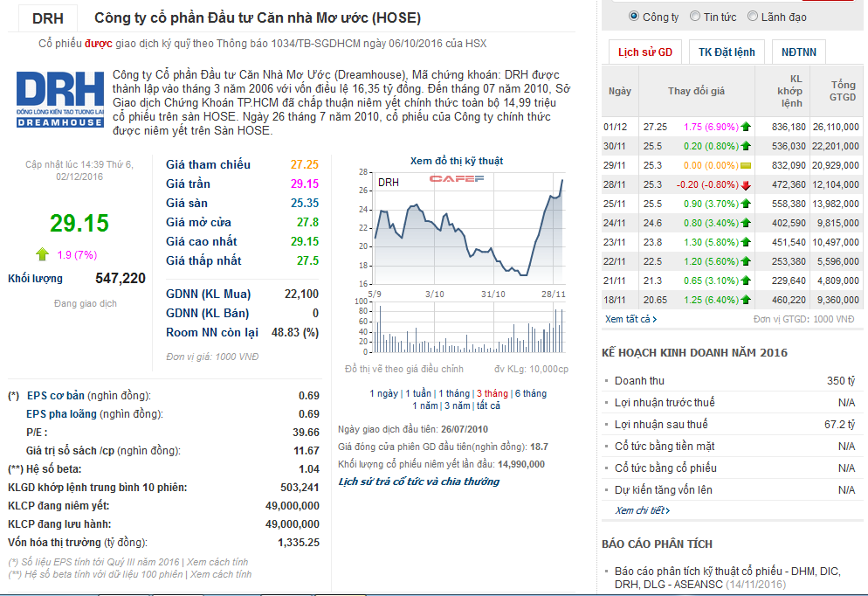868x596 pixels.
Task: Select the Lãnh đạo radio option
Action: pos(753,17)
